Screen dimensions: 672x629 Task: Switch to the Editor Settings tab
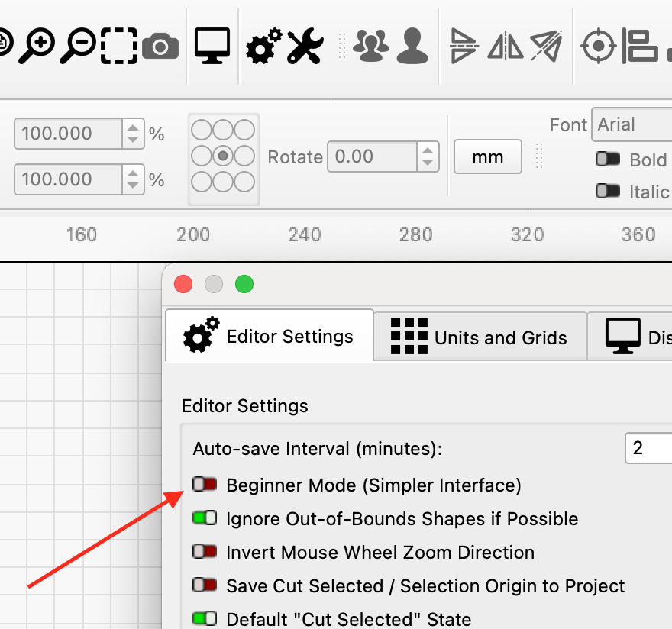coord(270,337)
